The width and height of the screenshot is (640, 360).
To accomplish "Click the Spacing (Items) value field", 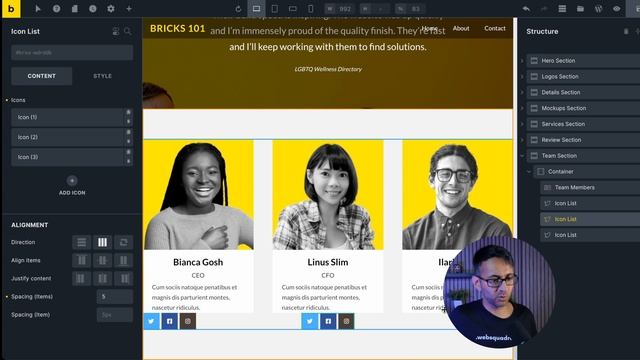I will coord(115,297).
